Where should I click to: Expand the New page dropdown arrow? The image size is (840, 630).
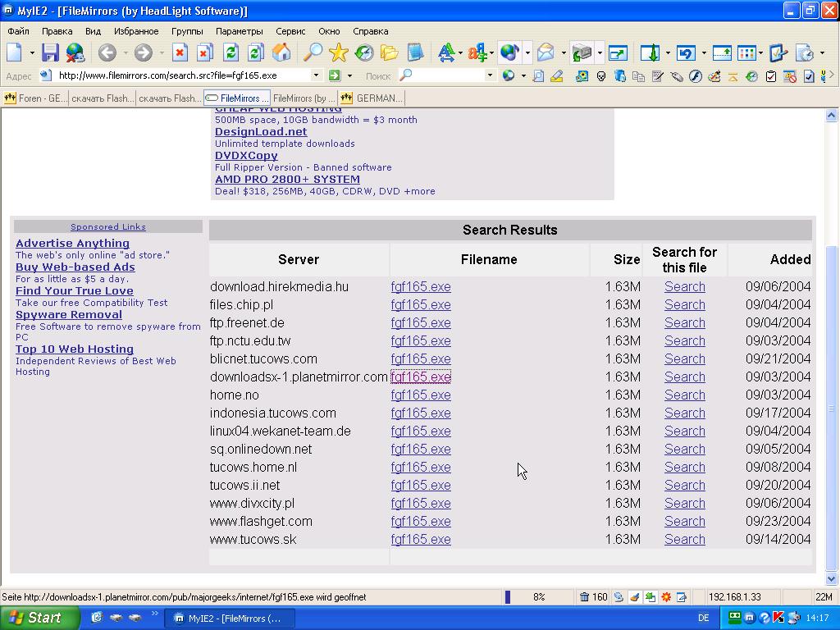(32, 53)
